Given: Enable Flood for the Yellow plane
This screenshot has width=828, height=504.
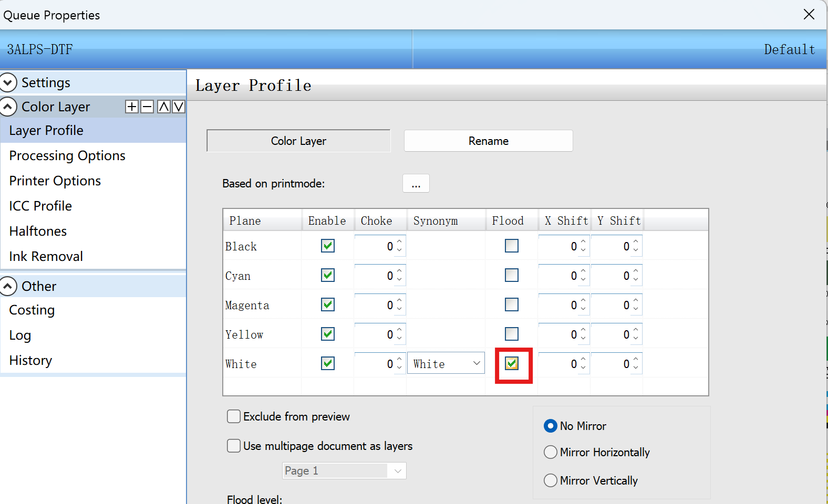Looking at the screenshot, I should click(512, 334).
